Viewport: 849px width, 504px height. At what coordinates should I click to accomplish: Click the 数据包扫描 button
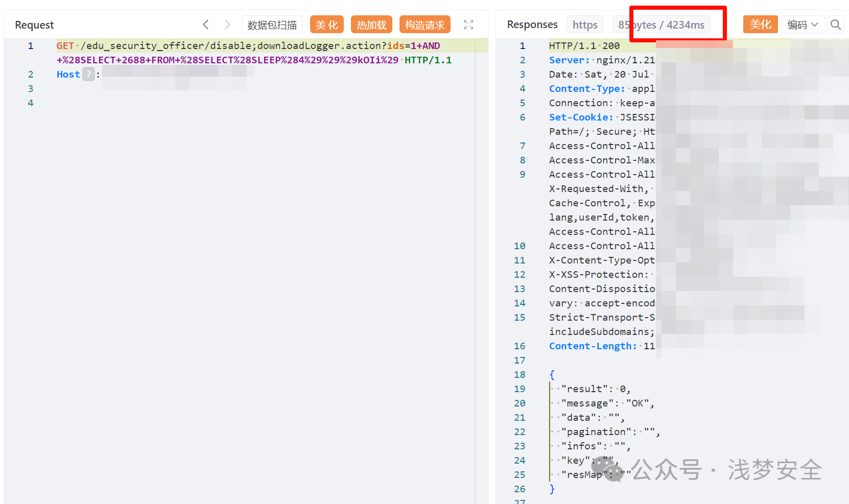click(x=272, y=25)
